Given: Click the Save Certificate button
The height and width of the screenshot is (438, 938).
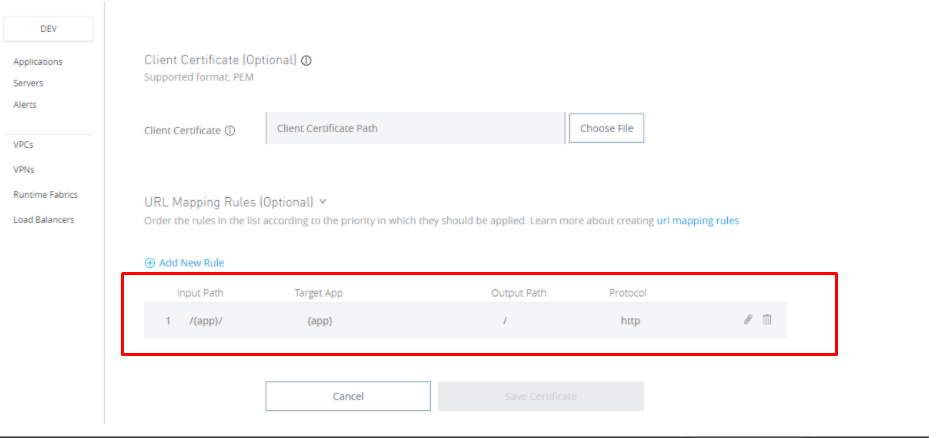Looking at the screenshot, I should tap(541, 397).
